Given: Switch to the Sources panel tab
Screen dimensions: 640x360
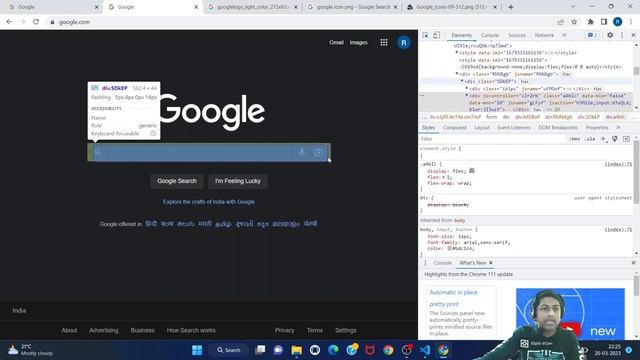Looking at the screenshot, I should click(517, 36).
